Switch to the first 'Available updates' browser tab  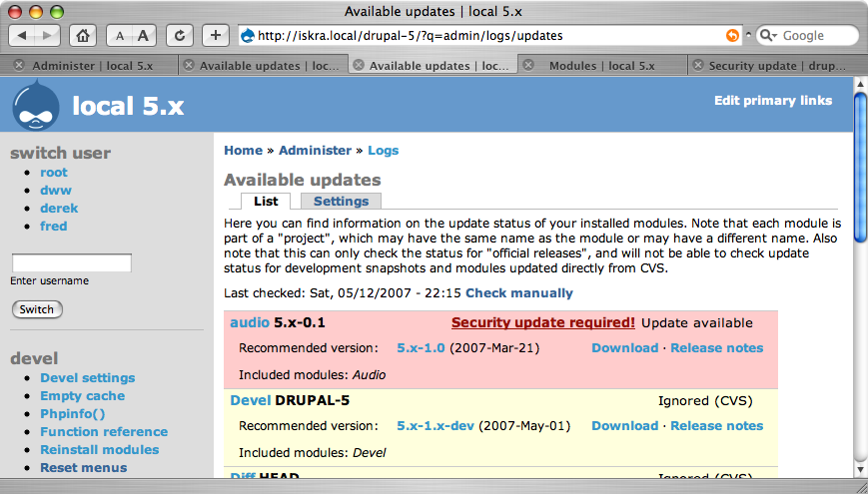[x=269, y=65]
